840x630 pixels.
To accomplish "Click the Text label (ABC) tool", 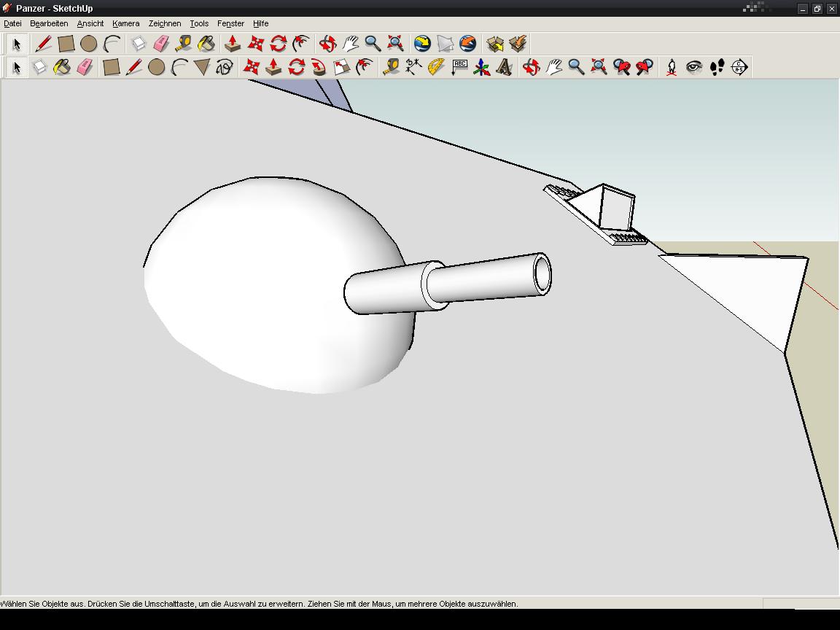I will coord(459,68).
